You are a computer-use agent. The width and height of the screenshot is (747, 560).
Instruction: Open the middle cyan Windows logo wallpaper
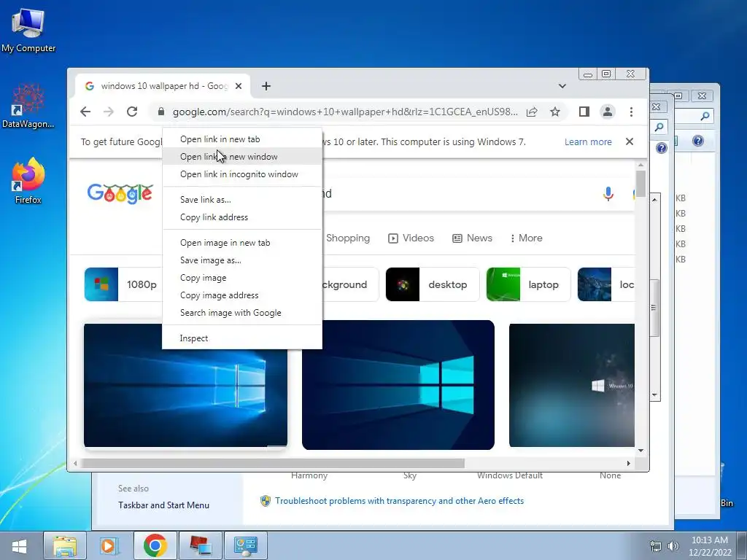(398, 385)
